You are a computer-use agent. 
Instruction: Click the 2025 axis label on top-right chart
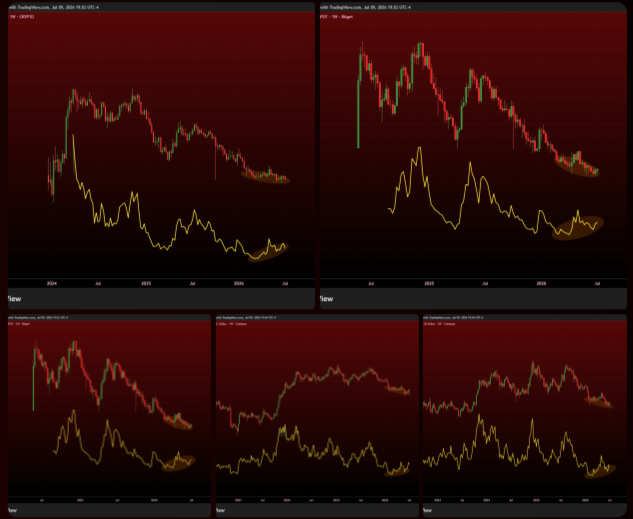(x=429, y=283)
